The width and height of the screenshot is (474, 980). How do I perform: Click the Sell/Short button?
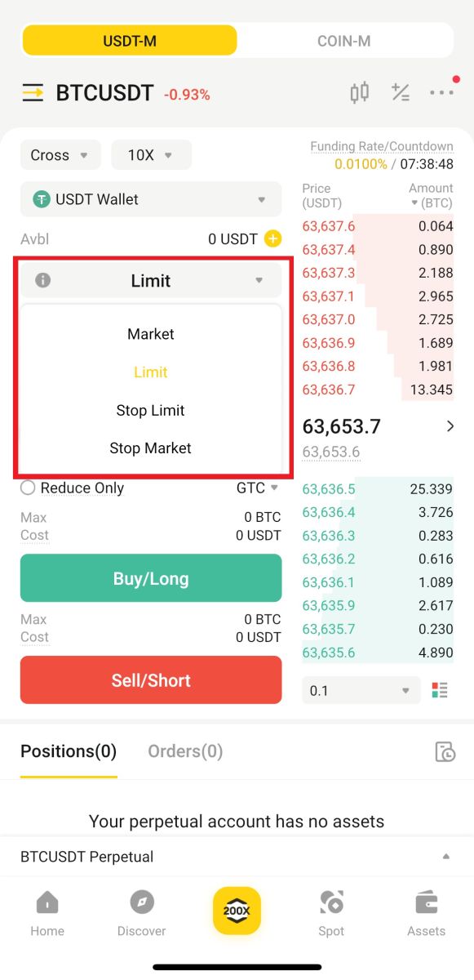tap(150, 679)
